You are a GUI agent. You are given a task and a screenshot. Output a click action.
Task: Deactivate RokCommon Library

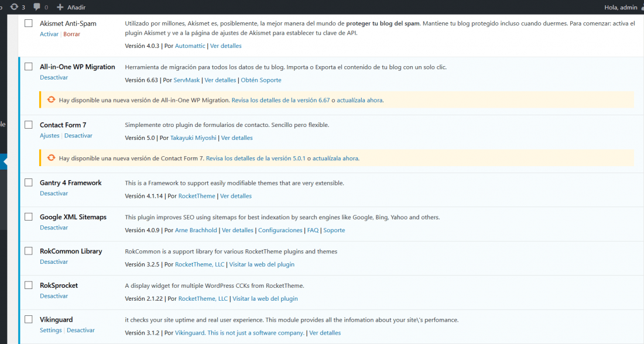pos(54,262)
